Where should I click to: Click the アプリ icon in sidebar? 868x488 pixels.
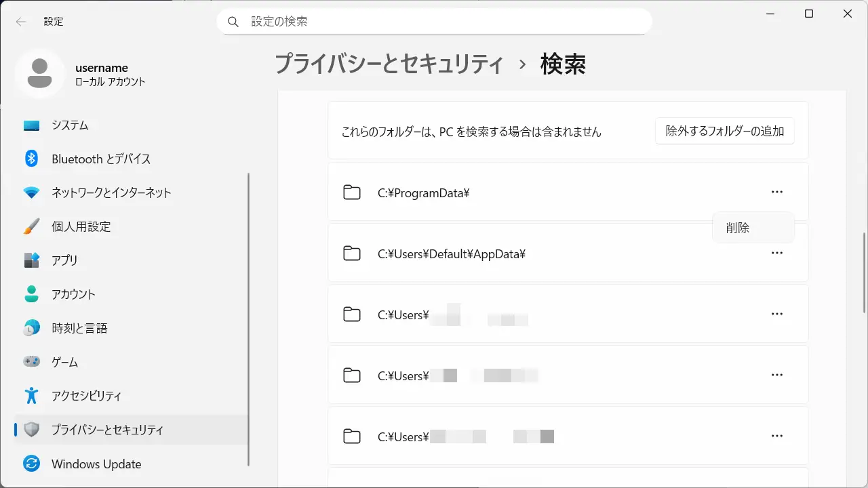(32, 260)
